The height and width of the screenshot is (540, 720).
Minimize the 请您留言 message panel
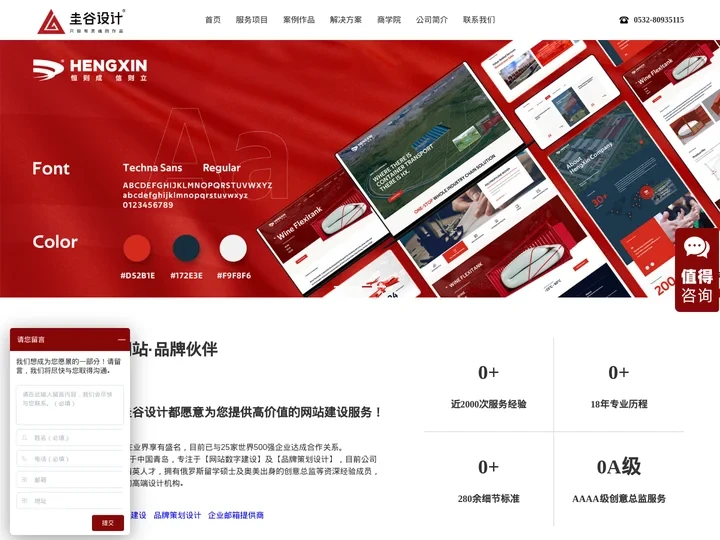[x=121, y=340]
